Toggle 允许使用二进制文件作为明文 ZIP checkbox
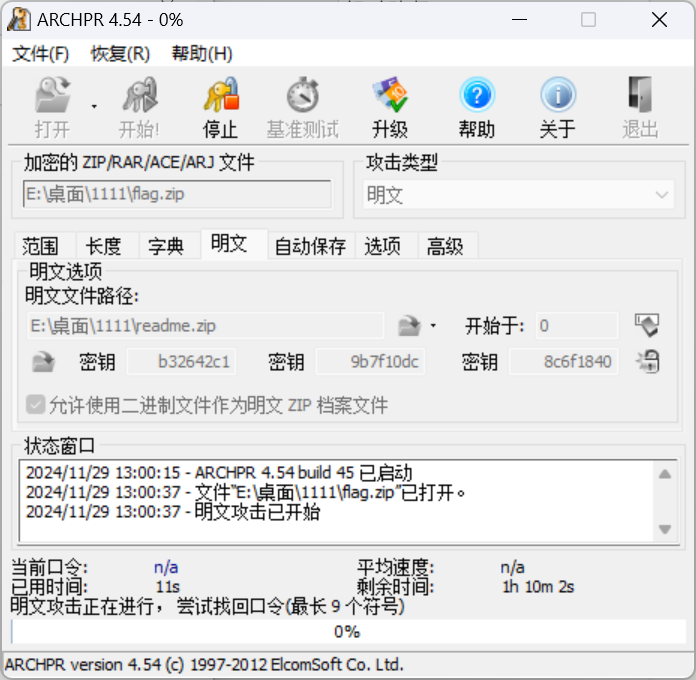The image size is (696, 680). click(36, 404)
